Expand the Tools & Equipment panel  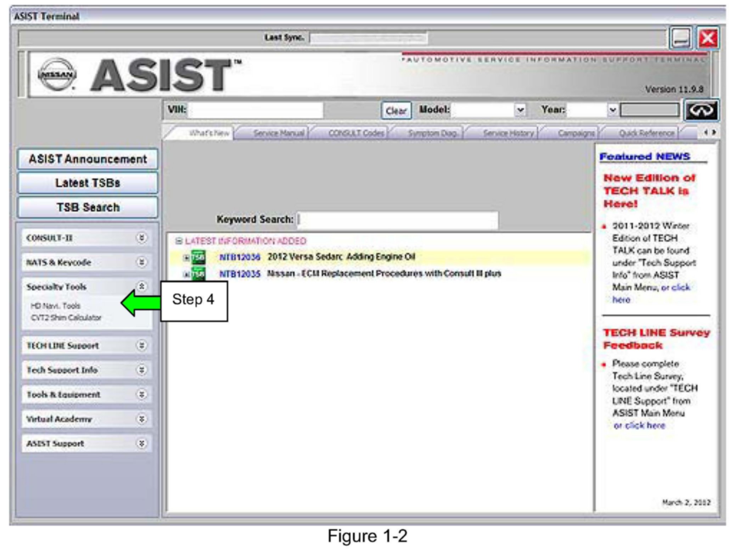pos(141,394)
